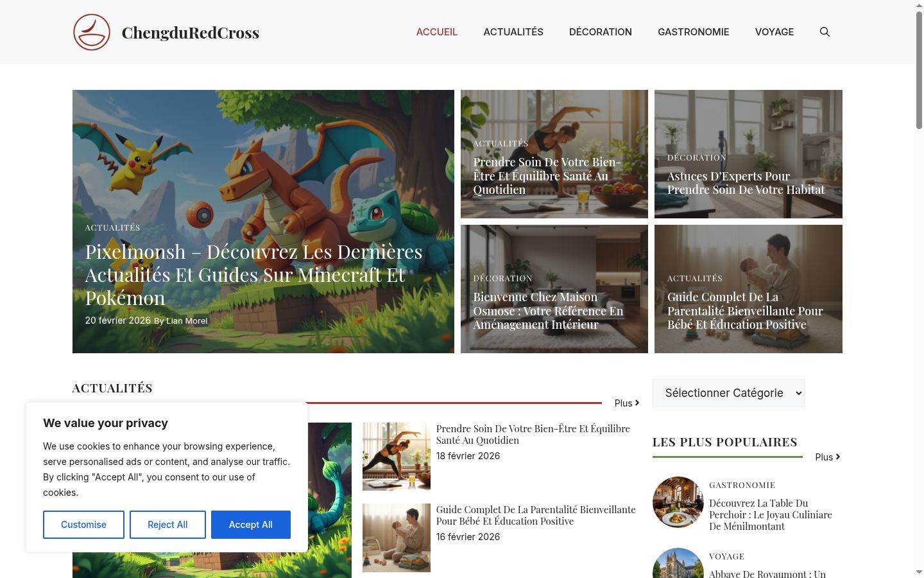
Task: Open the search magnifier icon
Action: 825,32
